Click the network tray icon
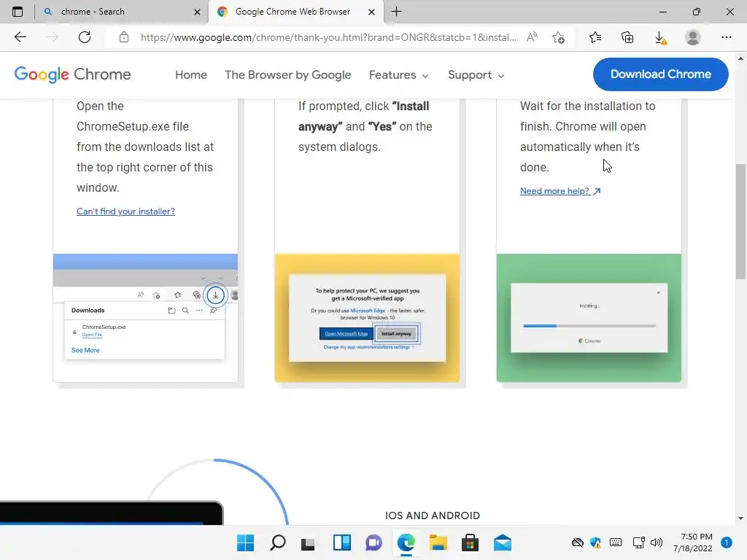Image resolution: width=747 pixels, height=560 pixels. [x=638, y=542]
